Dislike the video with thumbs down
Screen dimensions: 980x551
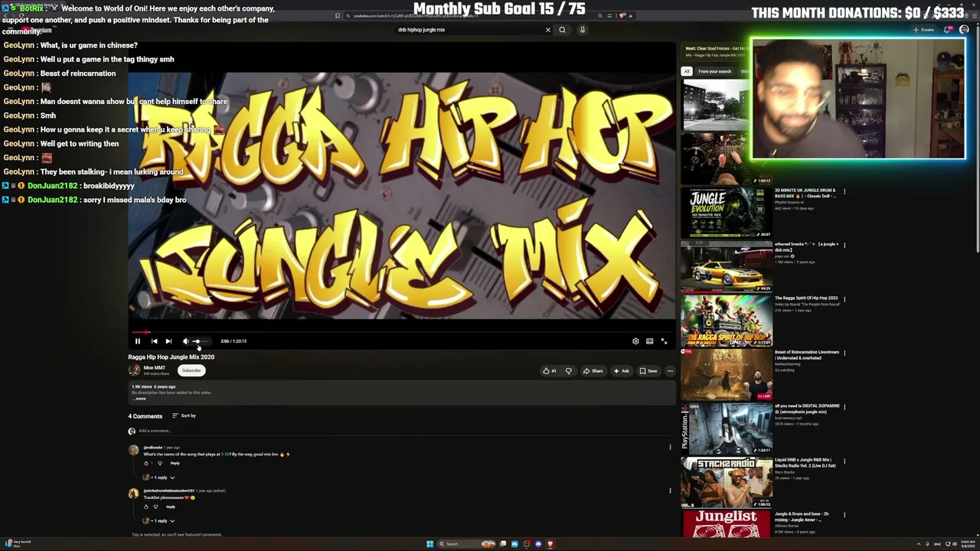tap(568, 371)
